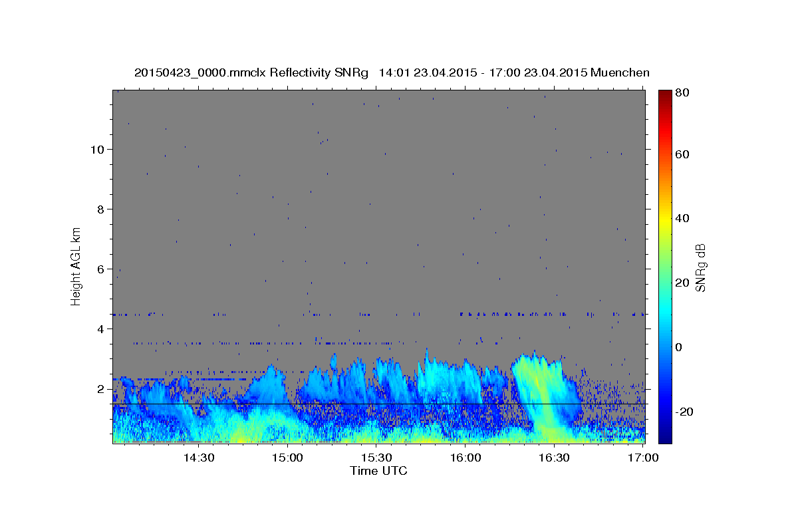The height and width of the screenshot is (532, 798).
Task: Click the height tick label 10
Action: point(98,150)
